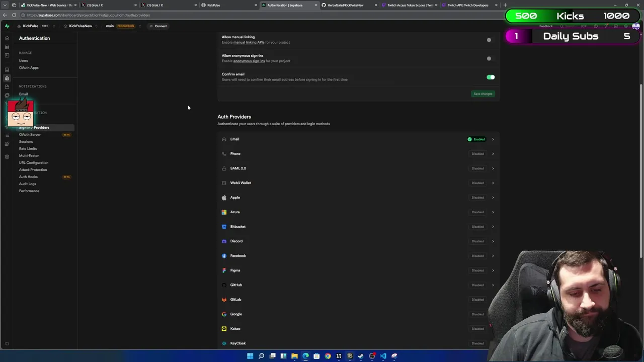
Task: Click the Facebook provider icon
Action: [x=224, y=256]
